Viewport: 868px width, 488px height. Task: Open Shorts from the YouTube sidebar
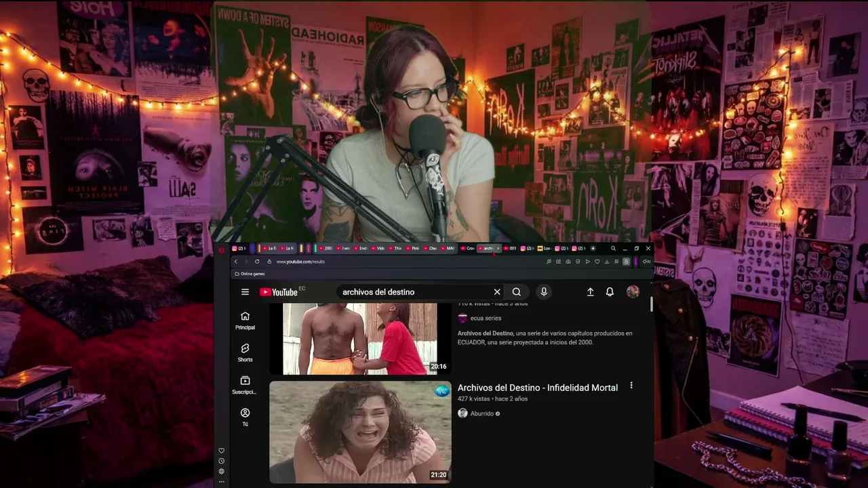[245, 353]
